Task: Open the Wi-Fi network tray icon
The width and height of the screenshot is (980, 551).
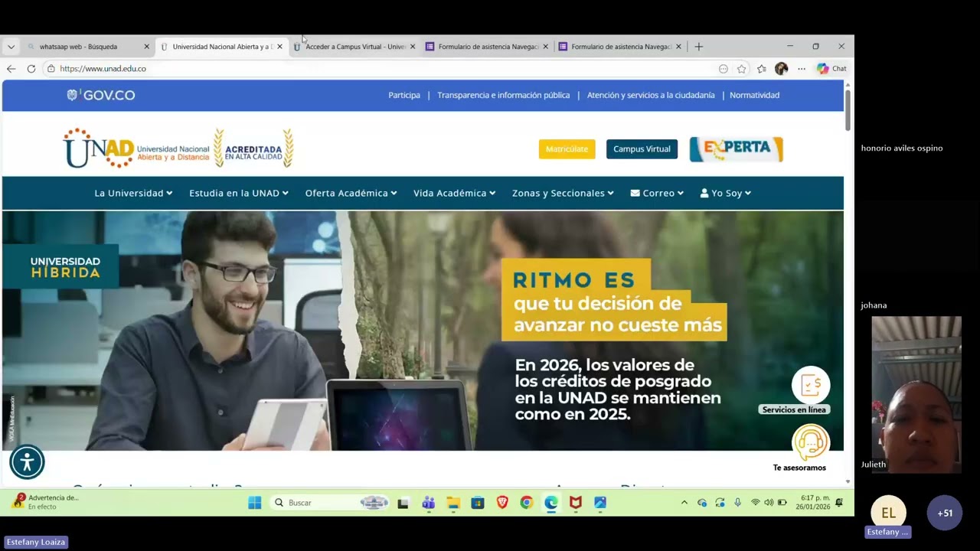Action: pos(756,503)
